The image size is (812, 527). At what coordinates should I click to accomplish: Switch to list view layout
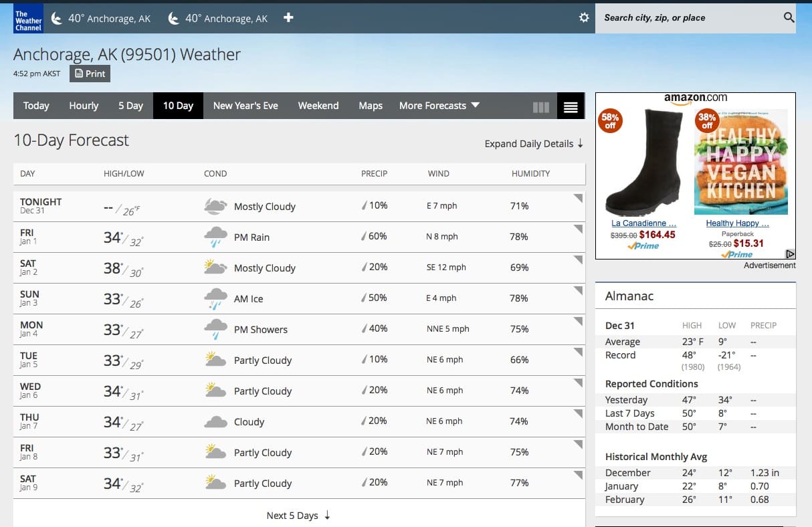pyautogui.click(x=571, y=107)
